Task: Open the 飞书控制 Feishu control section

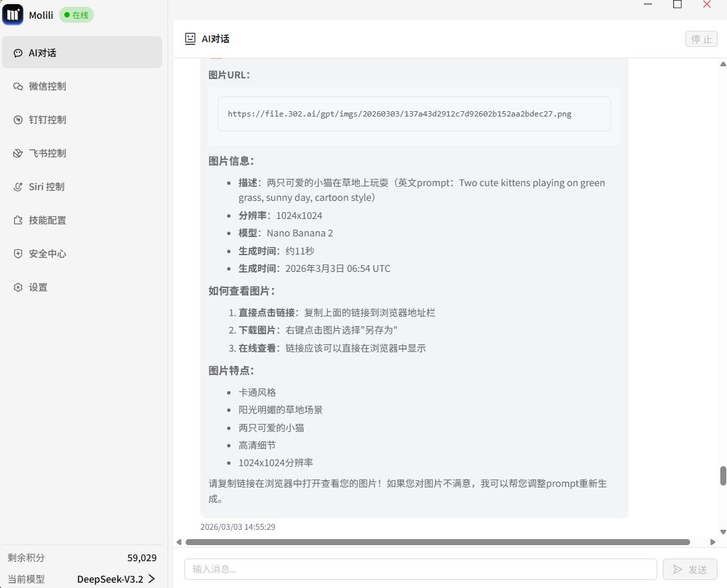Action: tap(47, 153)
